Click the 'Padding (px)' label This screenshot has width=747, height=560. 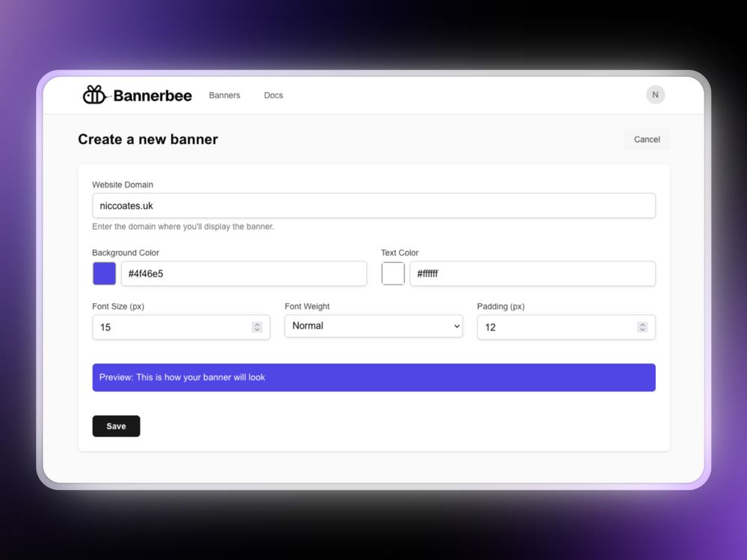500,307
